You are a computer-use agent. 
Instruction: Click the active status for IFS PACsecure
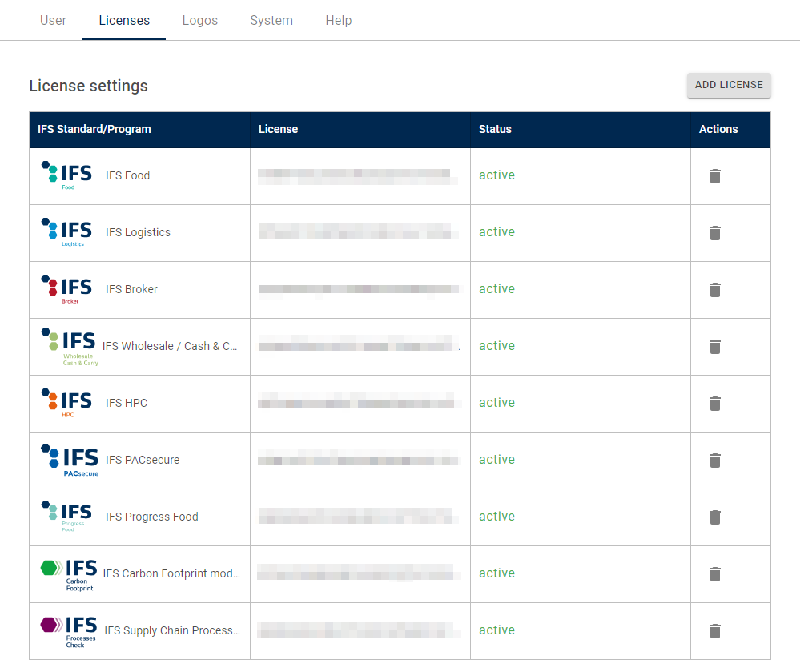[x=497, y=460]
